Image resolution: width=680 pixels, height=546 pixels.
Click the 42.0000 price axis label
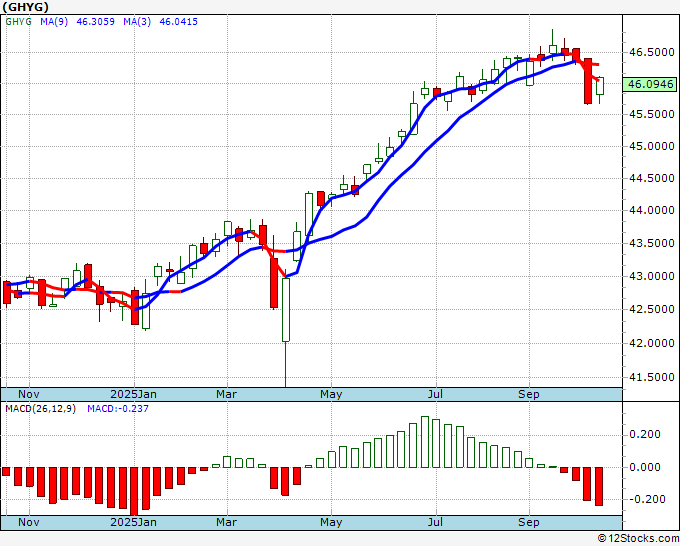[652, 343]
